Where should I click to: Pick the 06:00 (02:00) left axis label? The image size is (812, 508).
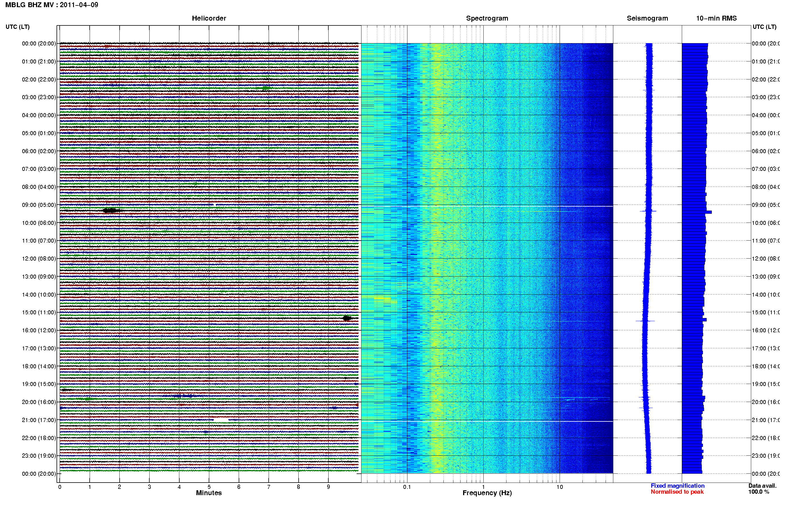pos(39,151)
